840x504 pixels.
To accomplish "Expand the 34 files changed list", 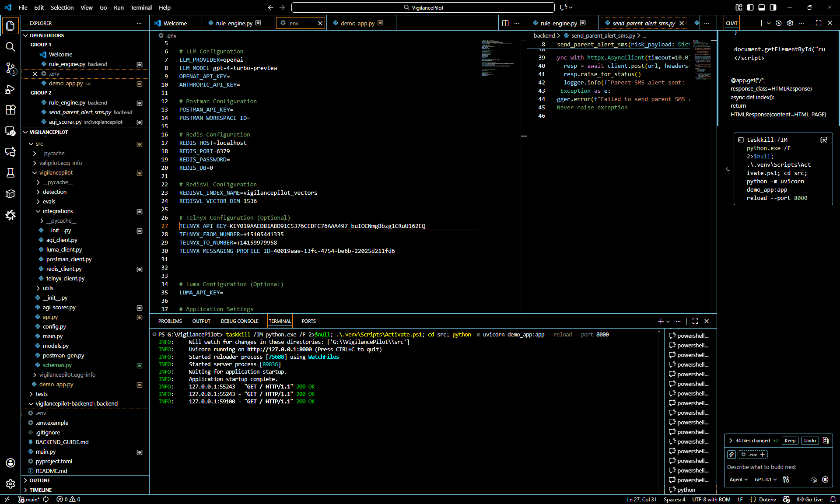I will pyautogui.click(x=731, y=441).
